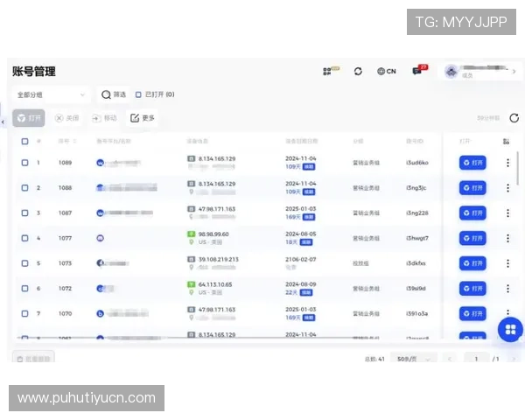The image size is (525, 420).
Task: Select the checkbox for row 3
Action: pyautogui.click(x=24, y=213)
